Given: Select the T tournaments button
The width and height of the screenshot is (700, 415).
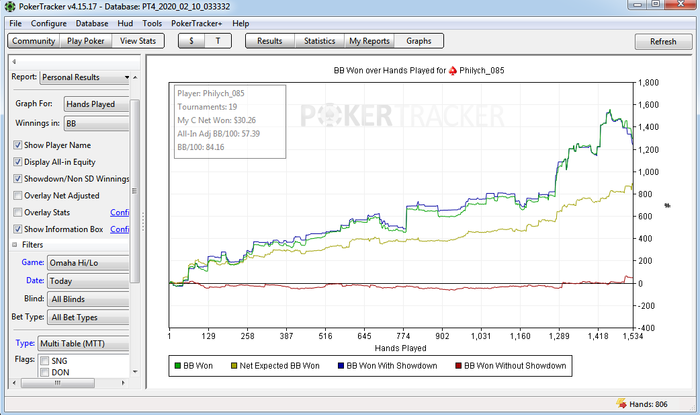Looking at the screenshot, I should click(x=218, y=41).
